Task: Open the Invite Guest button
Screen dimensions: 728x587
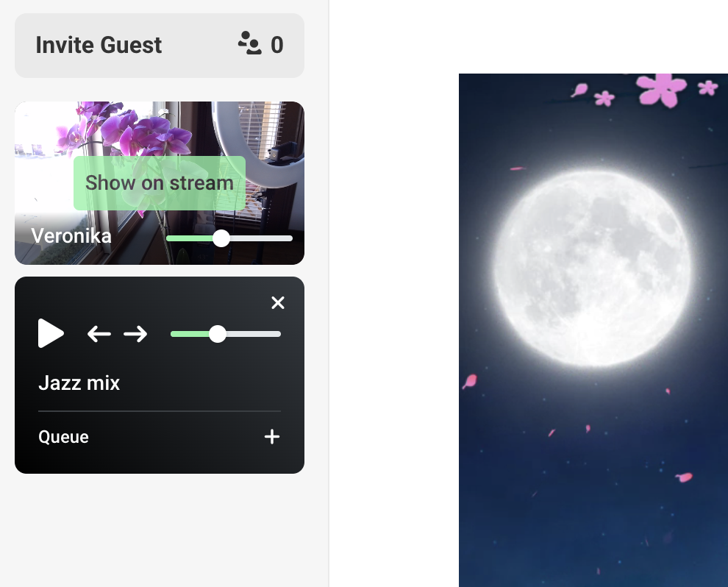Action: coord(160,46)
